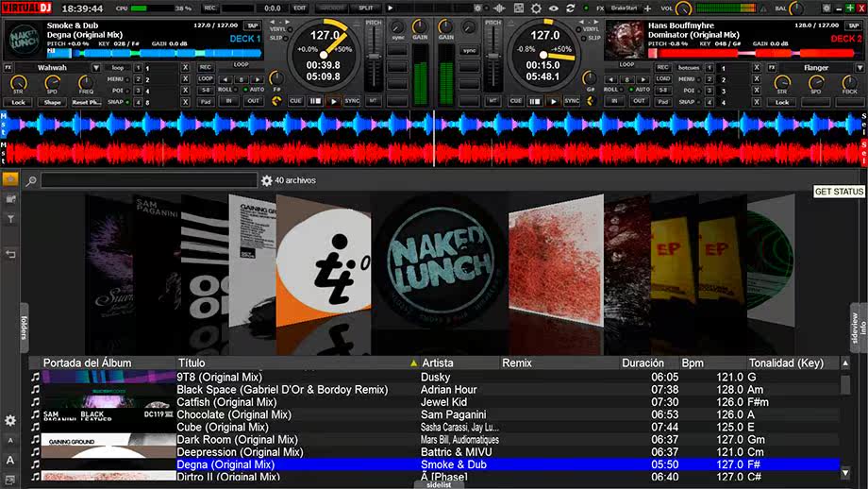Expand the folders side panel
This screenshot has width=868, height=489.
point(24,328)
